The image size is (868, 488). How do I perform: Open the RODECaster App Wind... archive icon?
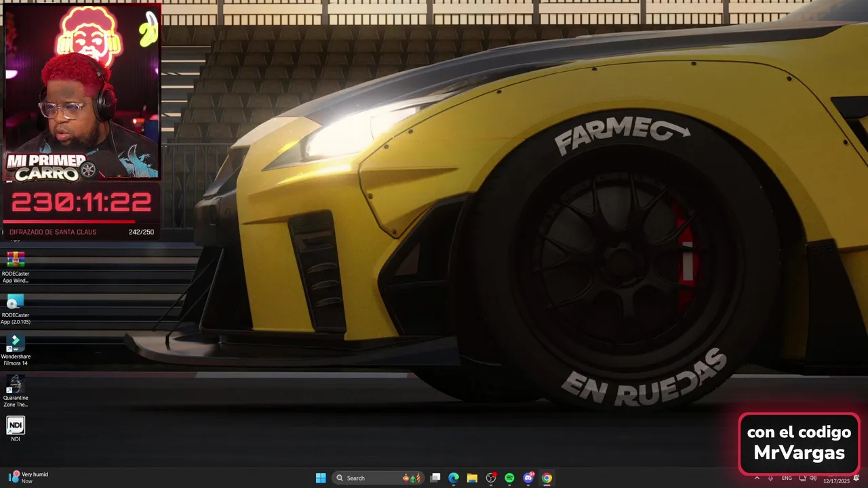point(16,267)
